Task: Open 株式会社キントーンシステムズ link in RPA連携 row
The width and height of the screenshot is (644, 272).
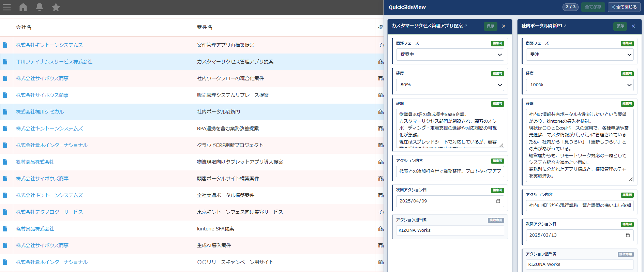Action: [x=49, y=129]
